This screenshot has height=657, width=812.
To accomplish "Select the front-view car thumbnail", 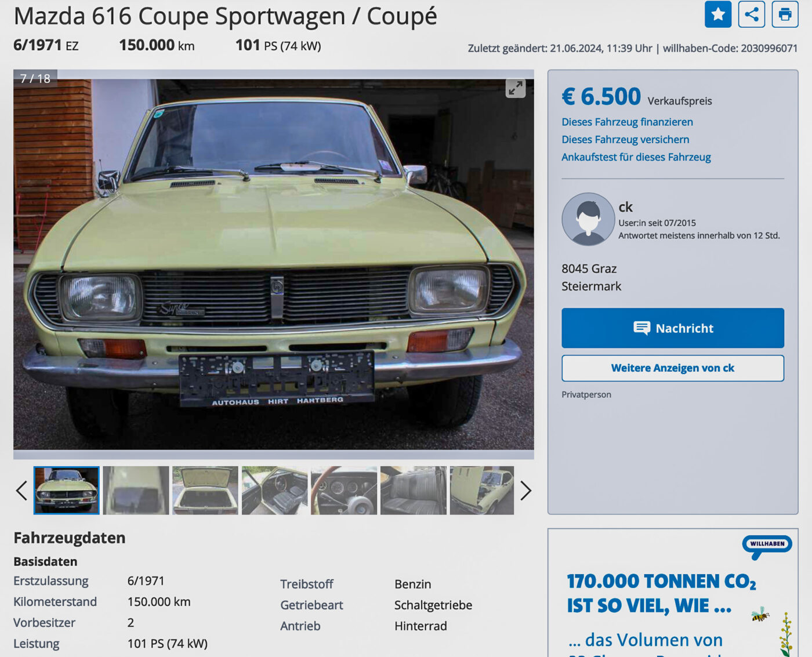I will click(x=67, y=491).
